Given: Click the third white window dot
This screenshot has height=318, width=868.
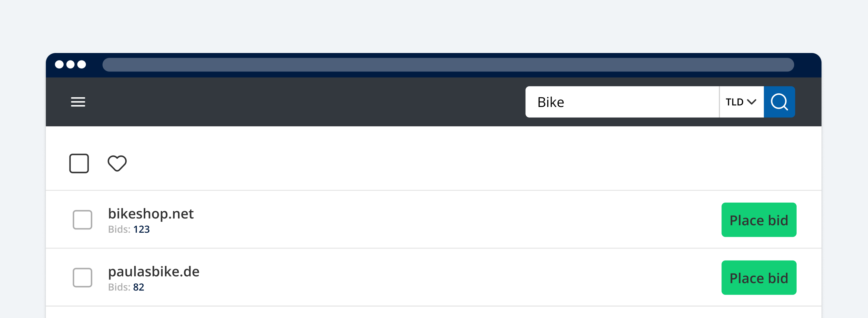Looking at the screenshot, I should click(x=82, y=64).
